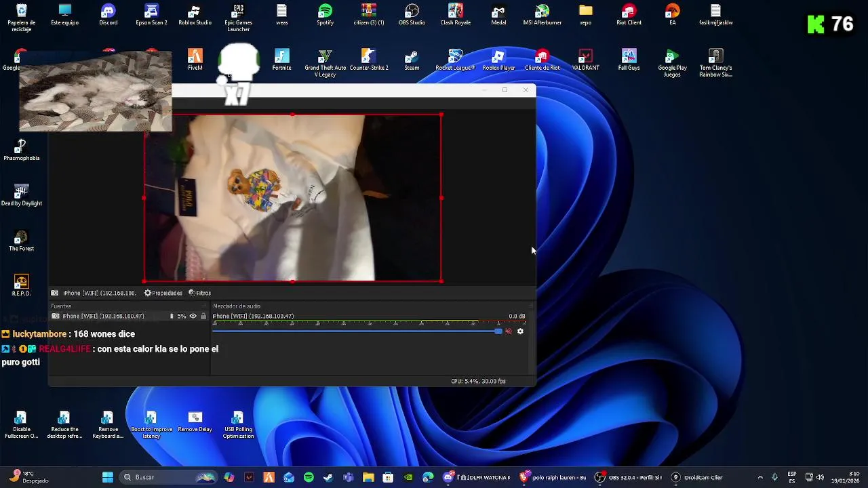Open Roblox Studio desktop shortcut
Screen dimensions: 868x488
pos(195,15)
